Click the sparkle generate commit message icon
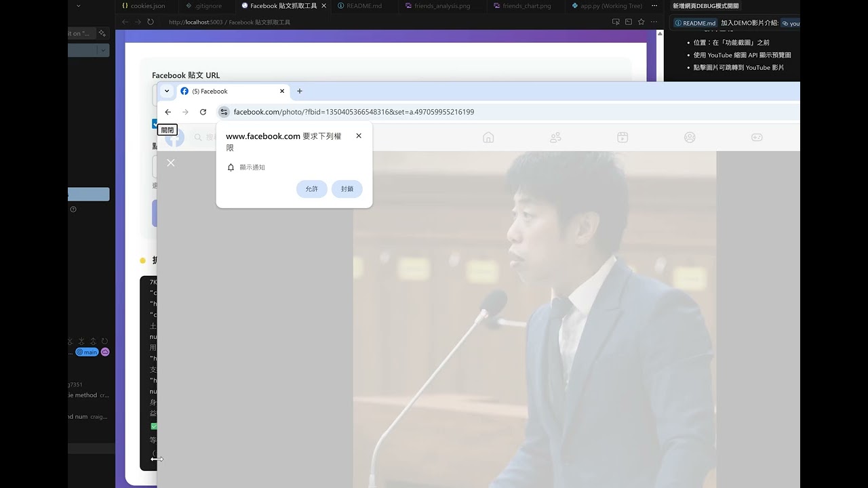Screen dimensions: 868x488 pyautogui.click(x=102, y=33)
